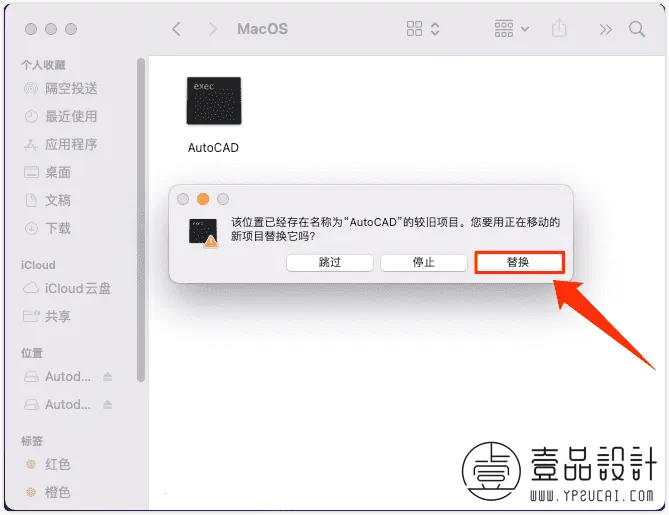The image size is (669, 515).
Task: Click the Shared folder icon
Action: [x=31, y=316]
